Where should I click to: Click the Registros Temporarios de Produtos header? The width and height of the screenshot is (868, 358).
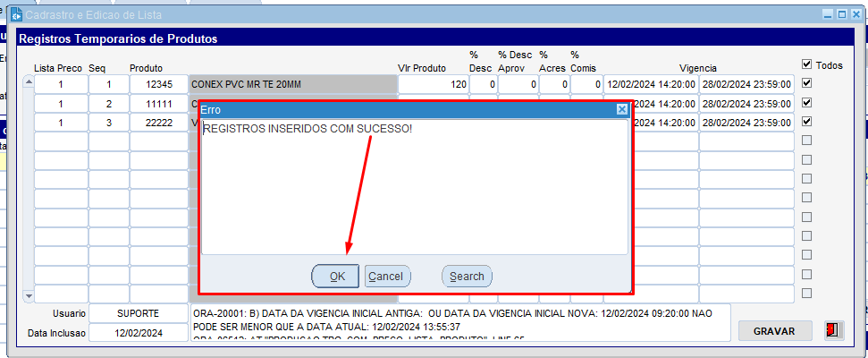tap(119, 38)
